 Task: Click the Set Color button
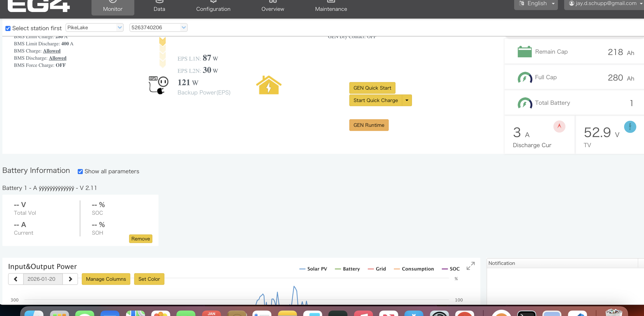149,279
